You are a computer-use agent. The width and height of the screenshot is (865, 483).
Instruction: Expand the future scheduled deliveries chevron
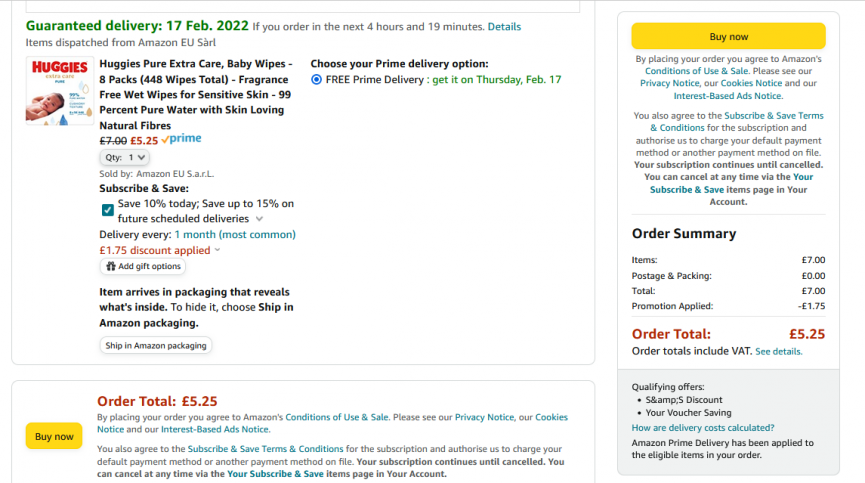(x=259, y=219)
